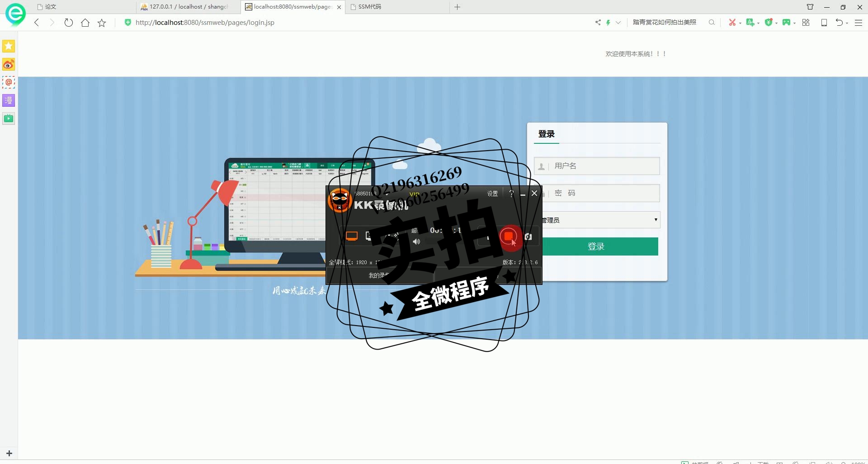Open the green gamepad games icon
This screenshot has height=464, width=868.
(x=786, y=22)
